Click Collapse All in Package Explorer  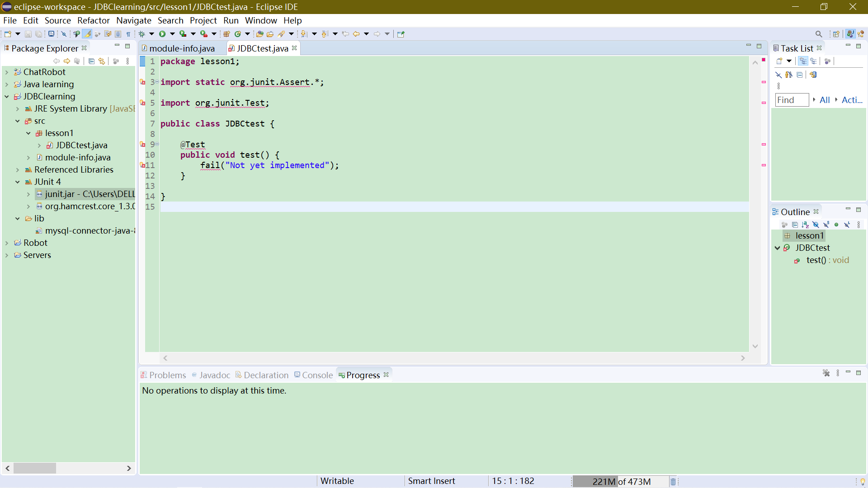[91, 61]
